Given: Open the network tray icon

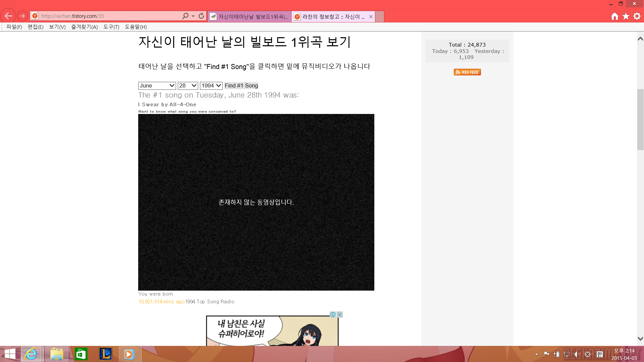Looking at the screenshot, I should tap(567, 354).
